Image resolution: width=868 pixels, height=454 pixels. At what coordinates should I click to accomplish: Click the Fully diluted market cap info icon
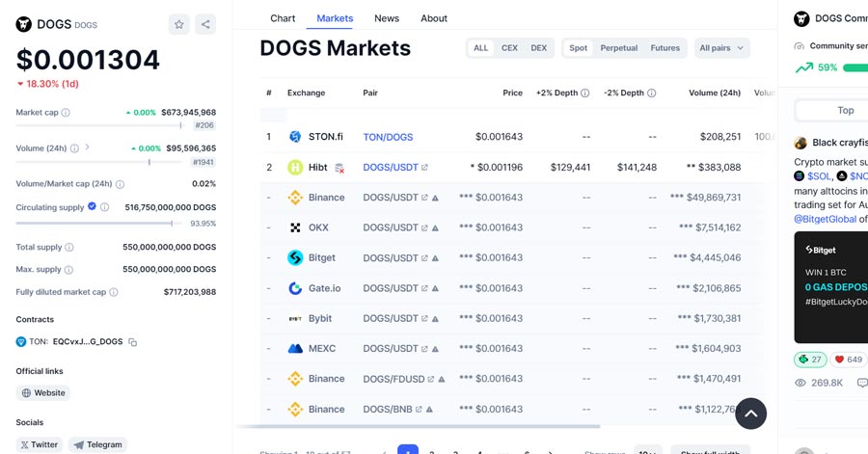tap(114, 292)
